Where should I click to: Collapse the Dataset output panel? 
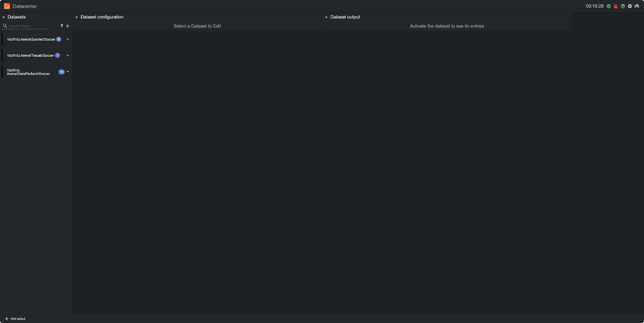pos(327,17)
